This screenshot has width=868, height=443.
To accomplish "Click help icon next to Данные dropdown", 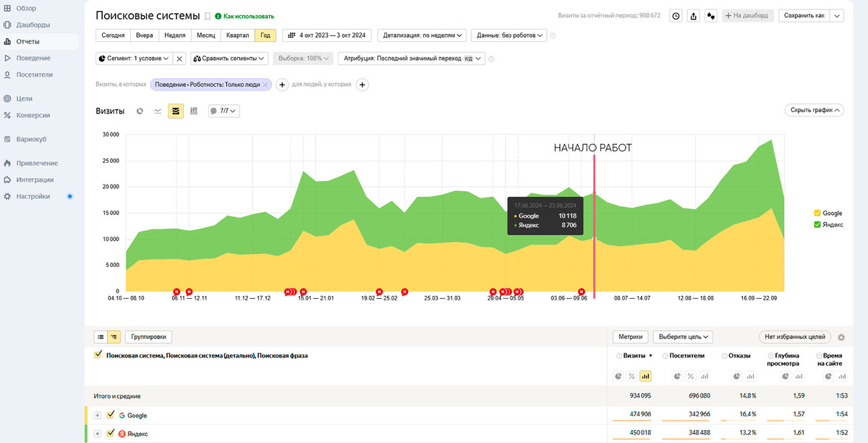I will tap(553, 35).
